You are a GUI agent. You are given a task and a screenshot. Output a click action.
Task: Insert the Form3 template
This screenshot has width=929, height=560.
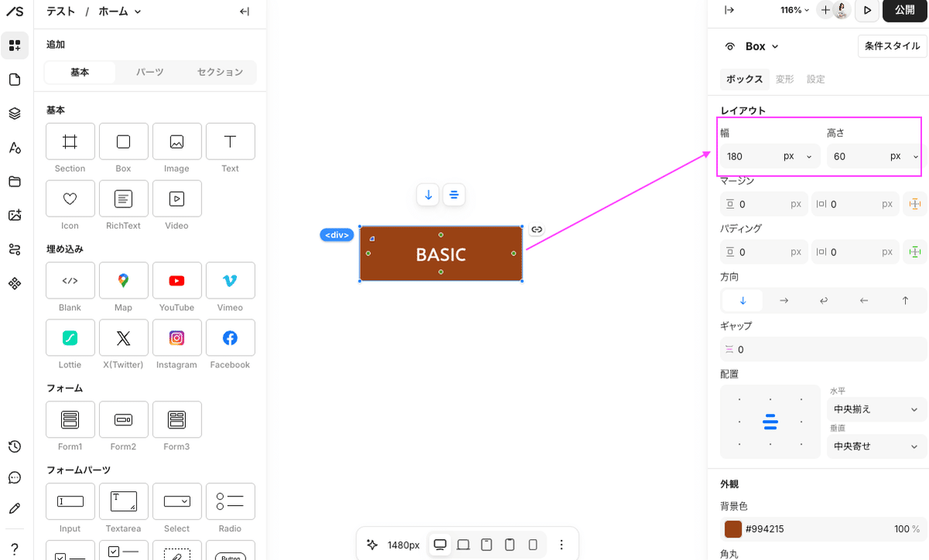coord(177,420)
